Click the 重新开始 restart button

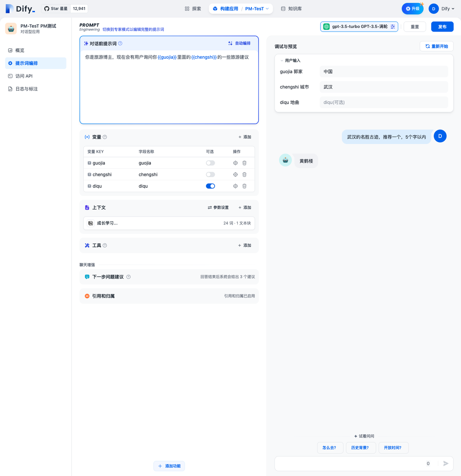[x=436, y=46]
